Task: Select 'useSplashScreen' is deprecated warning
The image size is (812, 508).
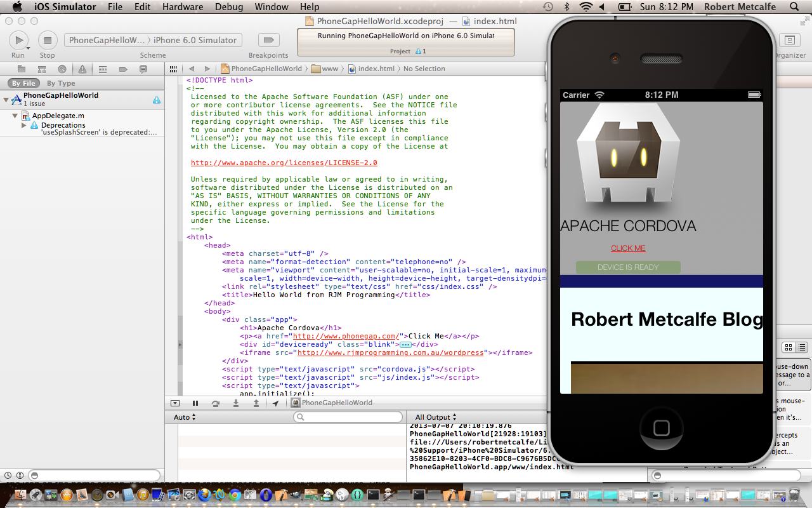Action: [x=99, y=132]
